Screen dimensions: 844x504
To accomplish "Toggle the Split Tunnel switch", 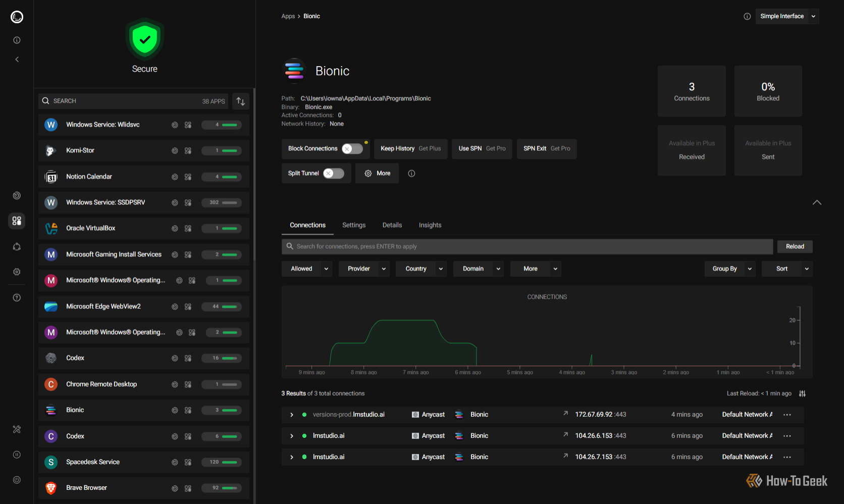I will [x=334, y=174].
